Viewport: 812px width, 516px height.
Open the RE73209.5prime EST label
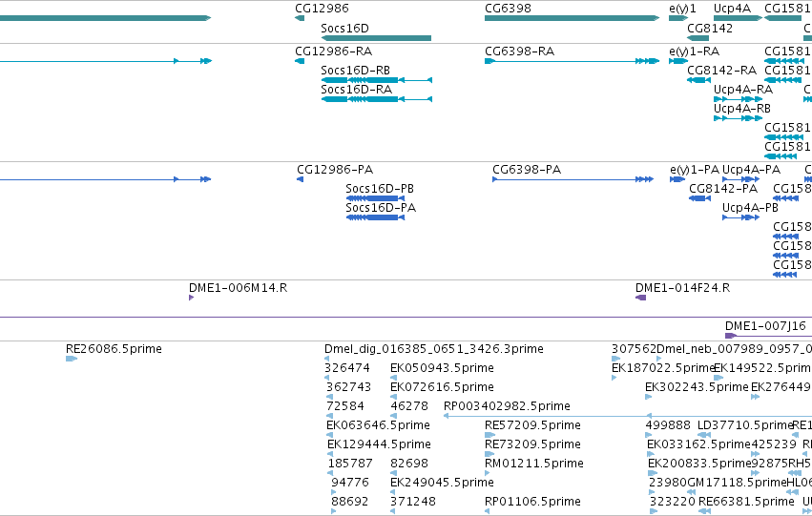click(x=532, y=444)
